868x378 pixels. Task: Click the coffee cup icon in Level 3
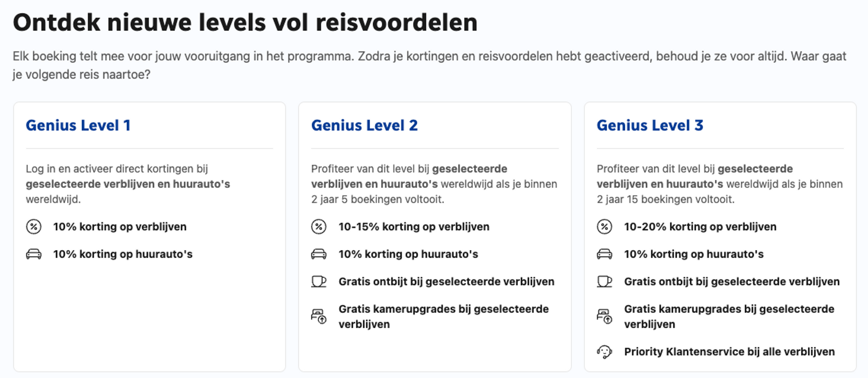pos(604,282)
